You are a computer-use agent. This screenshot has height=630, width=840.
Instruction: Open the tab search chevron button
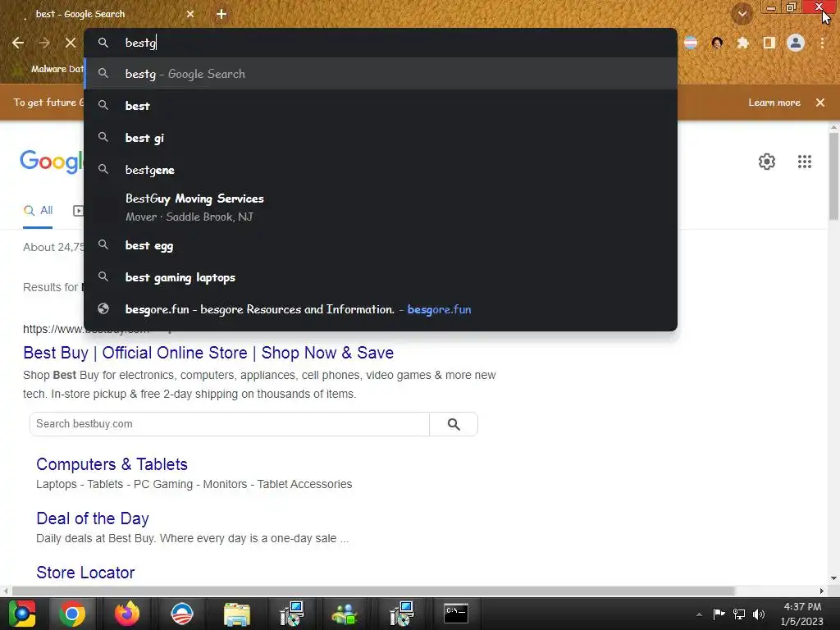click(x=742, y=13)
